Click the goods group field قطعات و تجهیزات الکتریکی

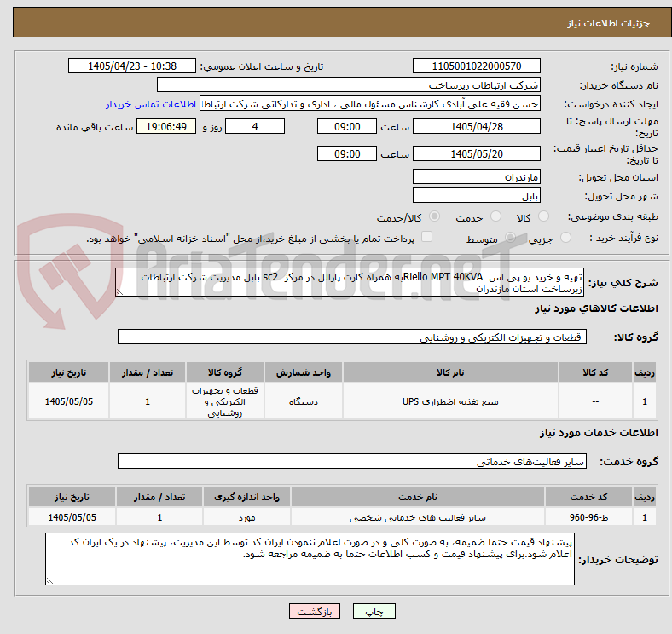[x=352, y=337]
